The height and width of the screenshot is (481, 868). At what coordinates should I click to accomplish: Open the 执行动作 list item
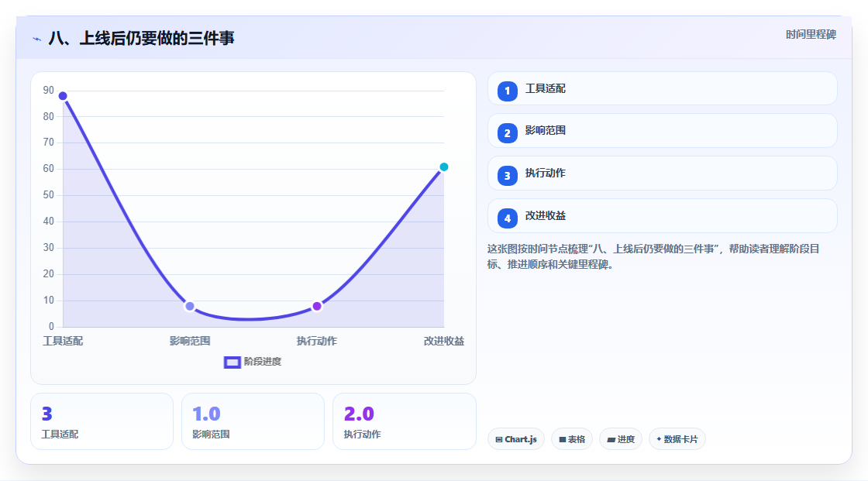pos(662,174)
